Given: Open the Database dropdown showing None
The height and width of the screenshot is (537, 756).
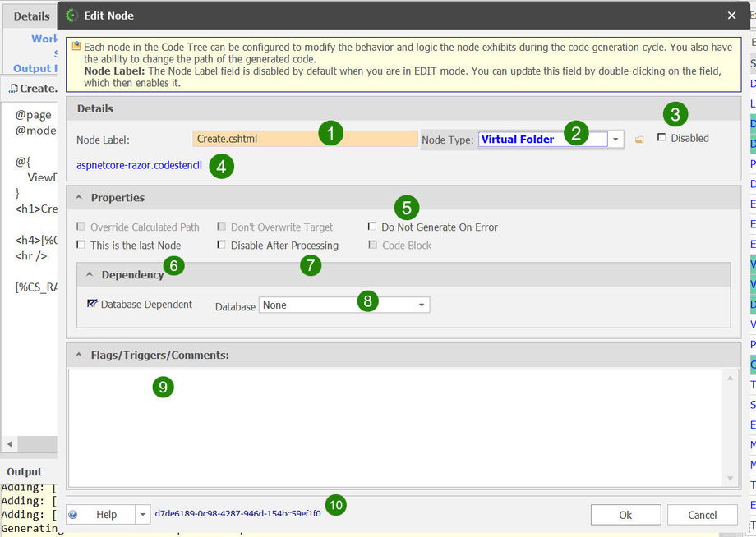Looking at the screenshot, I should [x=344, y=305].
